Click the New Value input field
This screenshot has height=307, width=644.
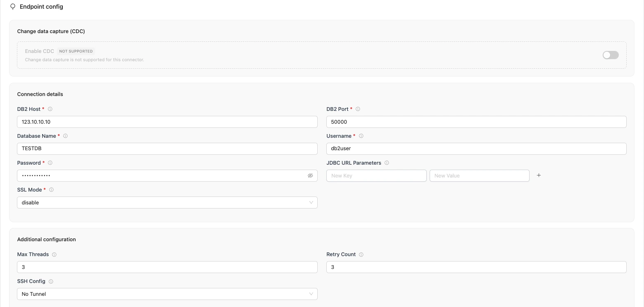pos(480,176)
